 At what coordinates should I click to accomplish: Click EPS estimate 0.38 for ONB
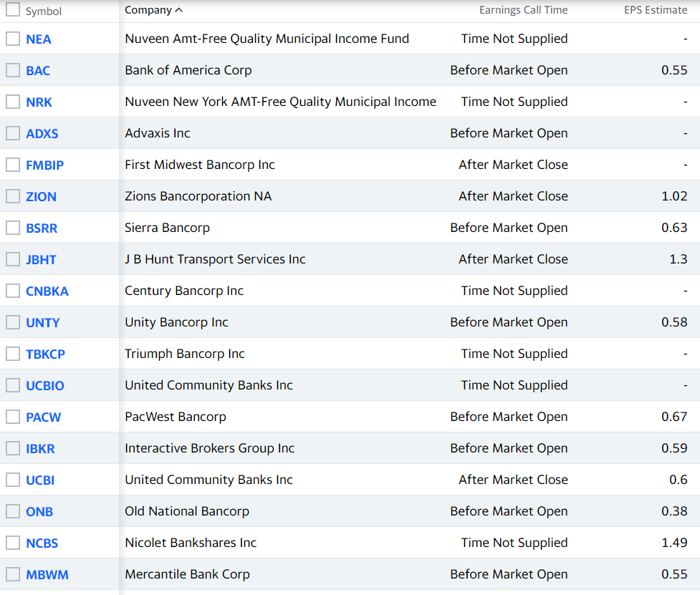[674, 511]
